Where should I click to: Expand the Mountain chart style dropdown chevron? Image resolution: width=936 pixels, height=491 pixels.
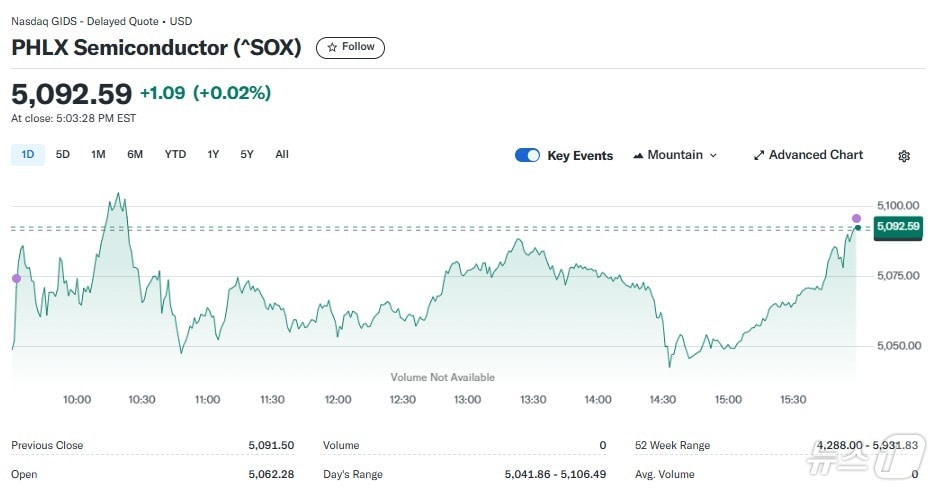pyautogui.click(x=713, y=155)
